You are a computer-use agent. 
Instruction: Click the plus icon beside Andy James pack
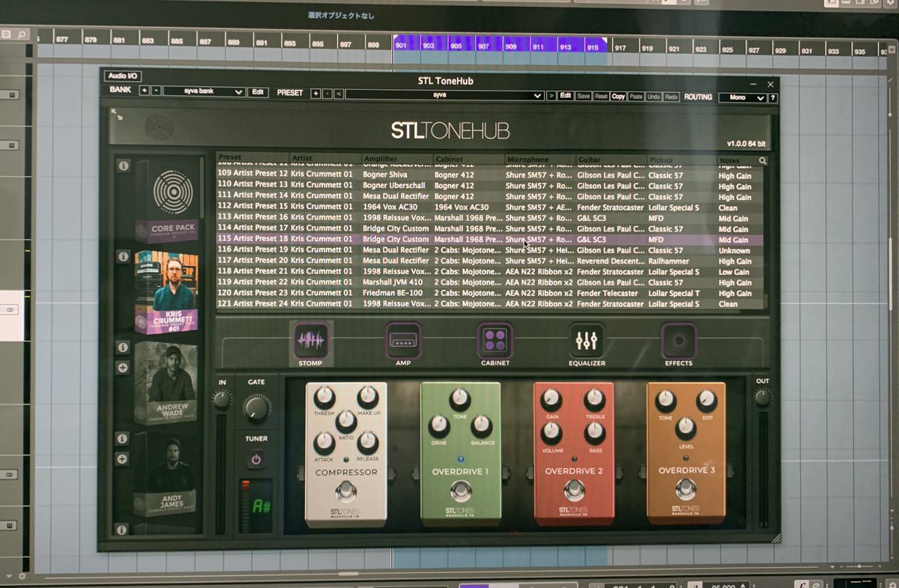pos(123,458)
